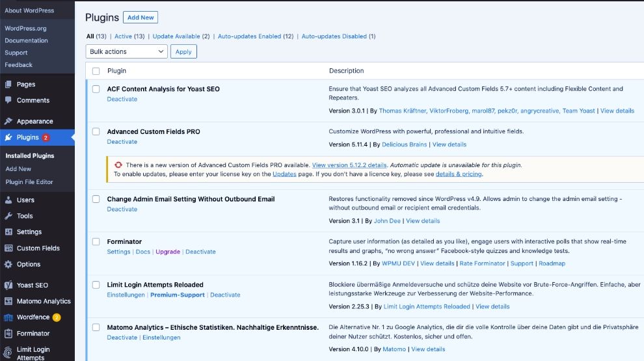Viewport: 644px width, 361px height.
Task: Open View version 5.12.2 details link
Action: 349,165
